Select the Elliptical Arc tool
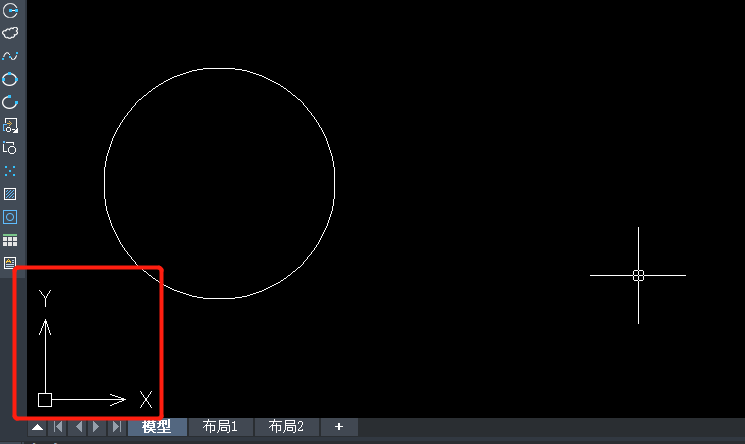This screenshot has height=444, width=745. coord(10,102)
